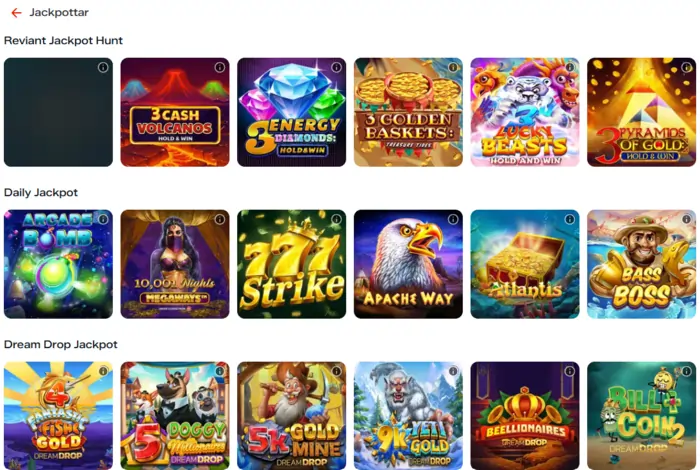Show info for 3 Golden Baskets game
Viewport: 700px width, 470px height.
453,67
